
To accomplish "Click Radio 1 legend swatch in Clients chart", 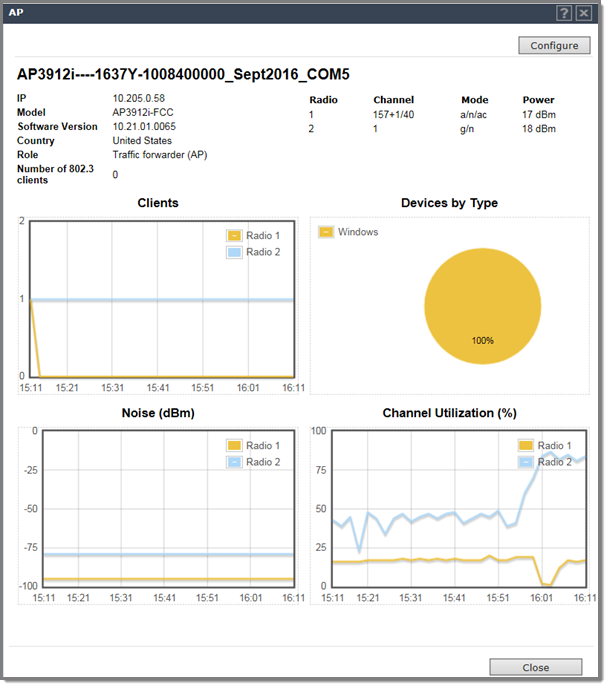I will pos(234,237).
